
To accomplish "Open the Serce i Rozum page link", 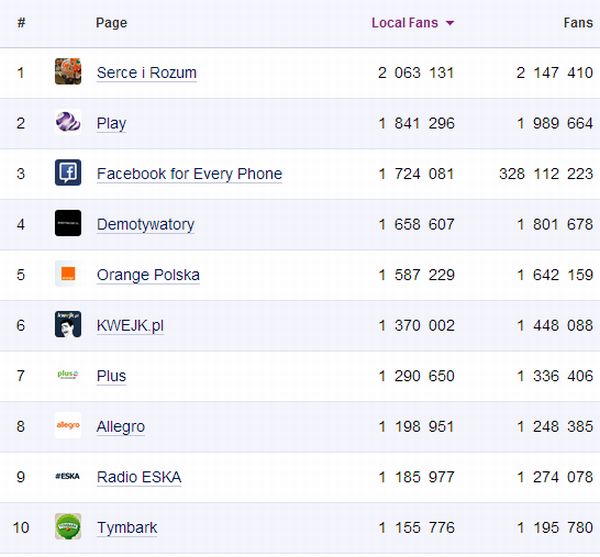I will click(x=146, y=73).
